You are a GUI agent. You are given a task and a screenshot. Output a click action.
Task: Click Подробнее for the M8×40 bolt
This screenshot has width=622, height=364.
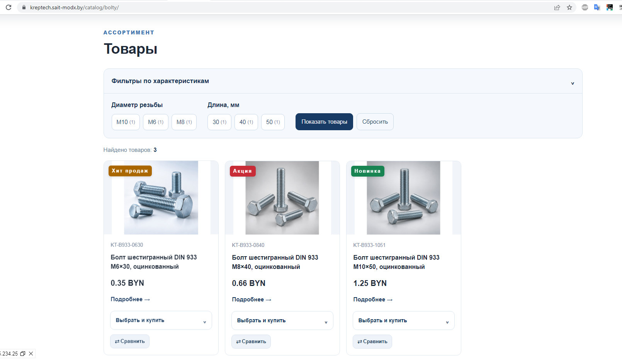(252, 299)
